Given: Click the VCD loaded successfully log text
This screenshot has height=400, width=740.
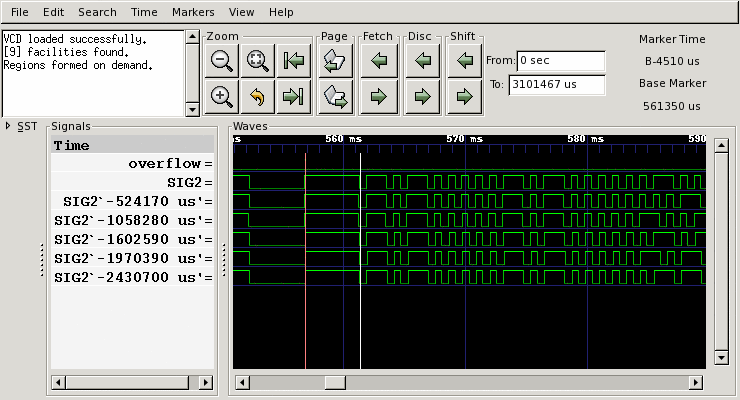Looking at the screenshot, I should pos(75,39).
